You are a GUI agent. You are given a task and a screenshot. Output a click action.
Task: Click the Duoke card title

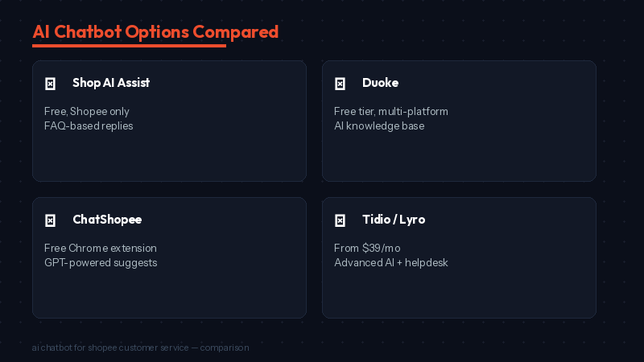click(x=380, y=83)
